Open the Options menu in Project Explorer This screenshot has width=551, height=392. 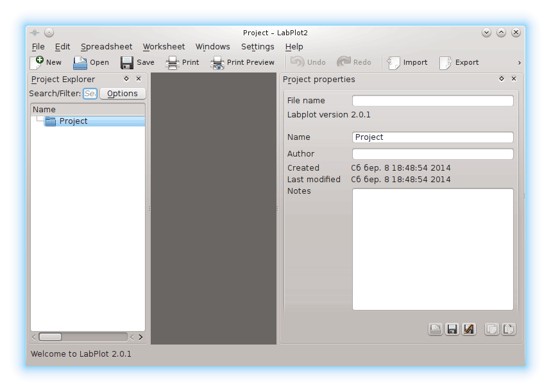point(122,93)
